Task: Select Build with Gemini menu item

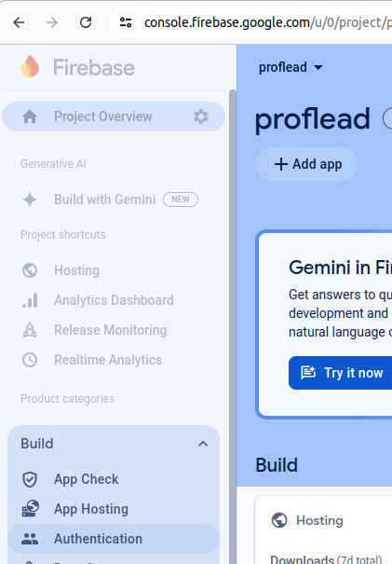Action: (114, 199)
